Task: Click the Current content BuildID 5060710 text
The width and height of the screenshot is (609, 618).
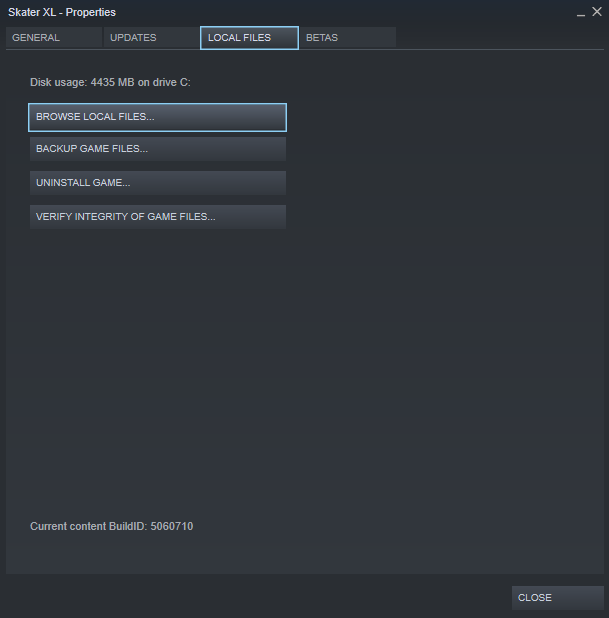Action: 112,526
